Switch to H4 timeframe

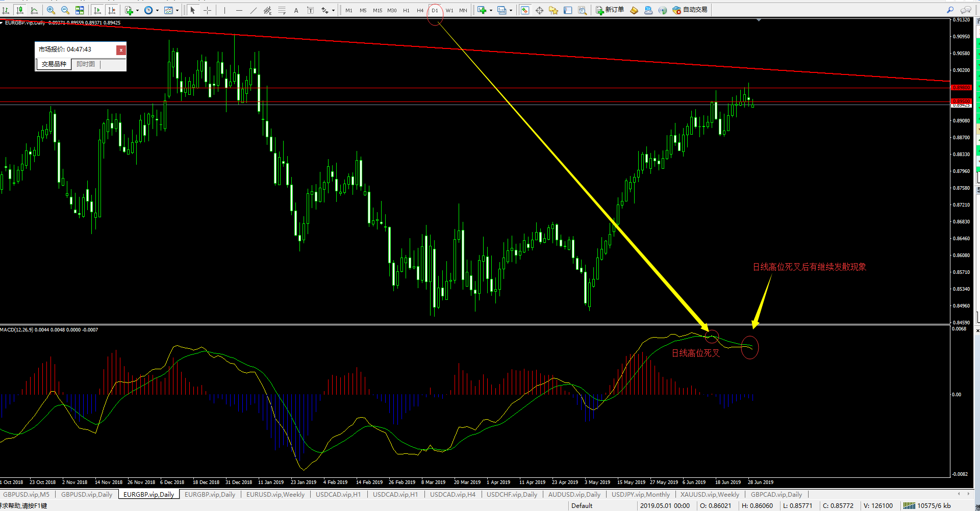pos(420,10)
